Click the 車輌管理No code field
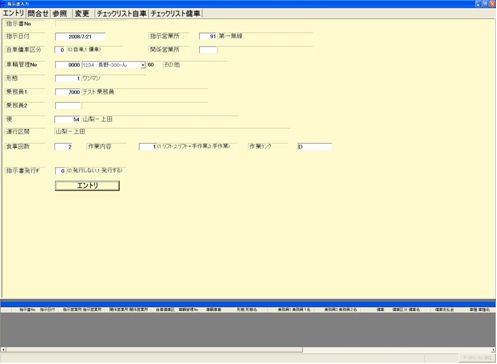This screenshot has width=497, height=364. click(x=68, y=65)
